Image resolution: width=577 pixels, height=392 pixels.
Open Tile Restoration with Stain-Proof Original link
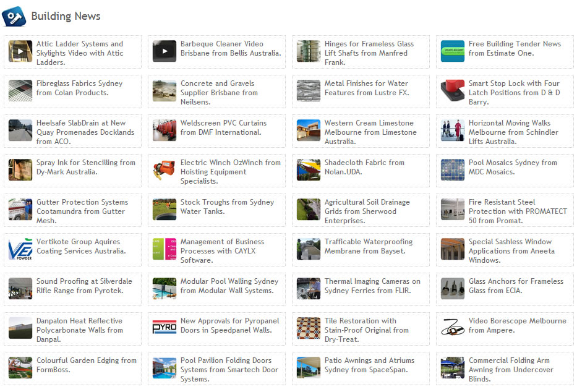pos(367,330)
